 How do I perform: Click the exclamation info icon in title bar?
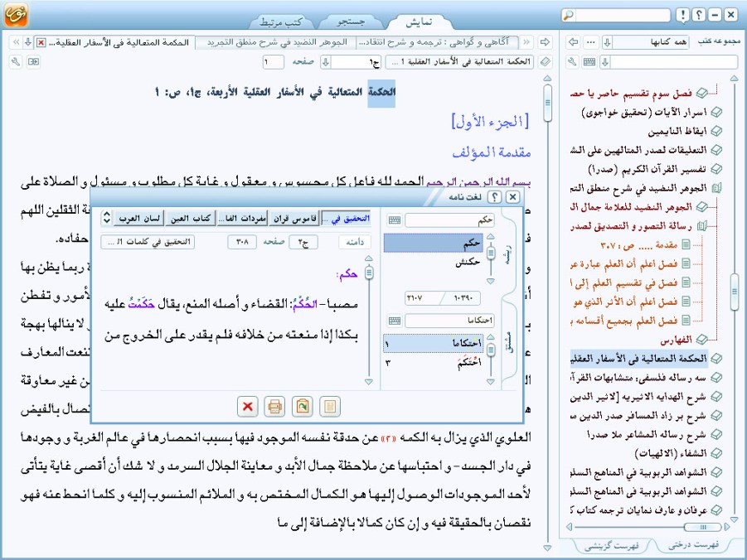[682, 15]
